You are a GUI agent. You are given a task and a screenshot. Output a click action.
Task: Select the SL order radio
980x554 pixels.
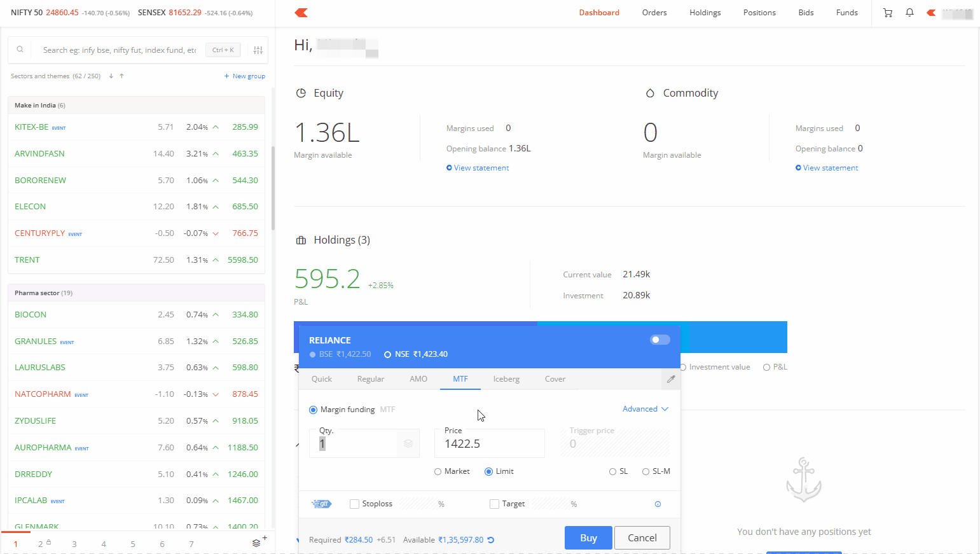click(x=612, y=471)
